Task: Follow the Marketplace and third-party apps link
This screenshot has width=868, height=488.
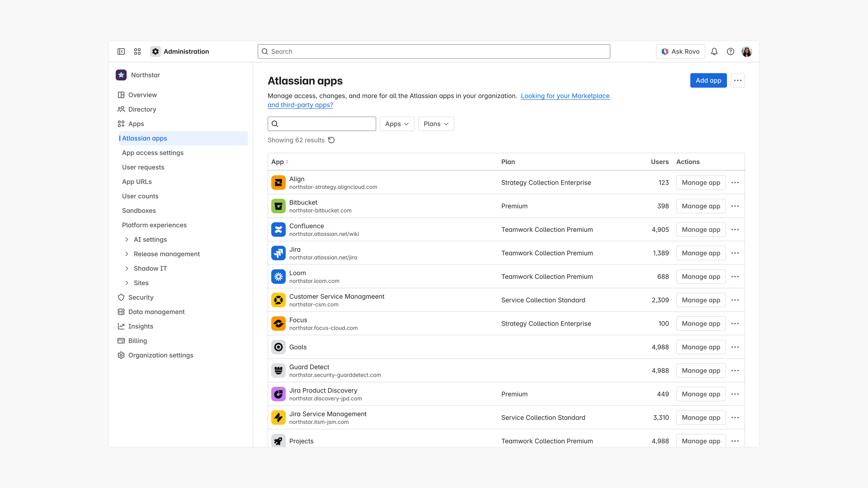Action: click(565, 96)
